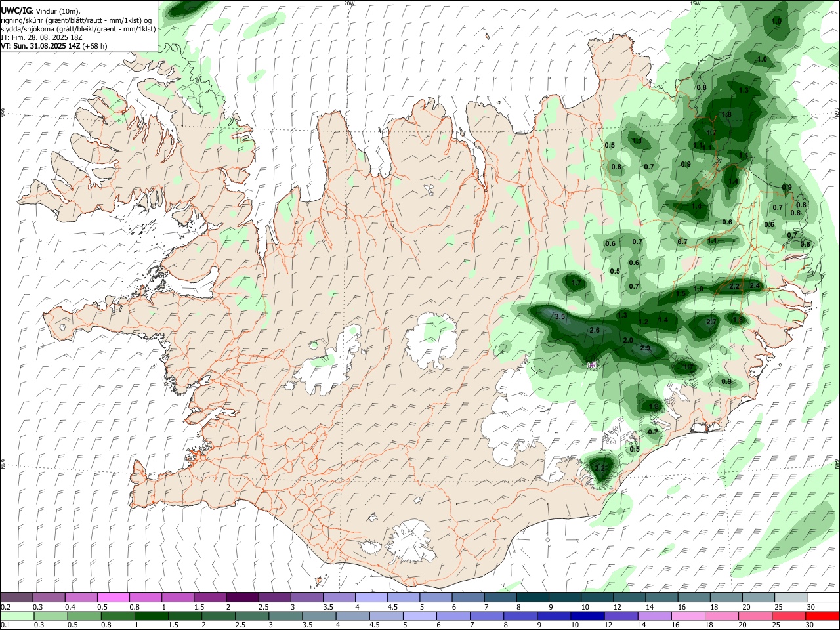Choose the light lavender 4 swatch in upper legend

[371, 597]
